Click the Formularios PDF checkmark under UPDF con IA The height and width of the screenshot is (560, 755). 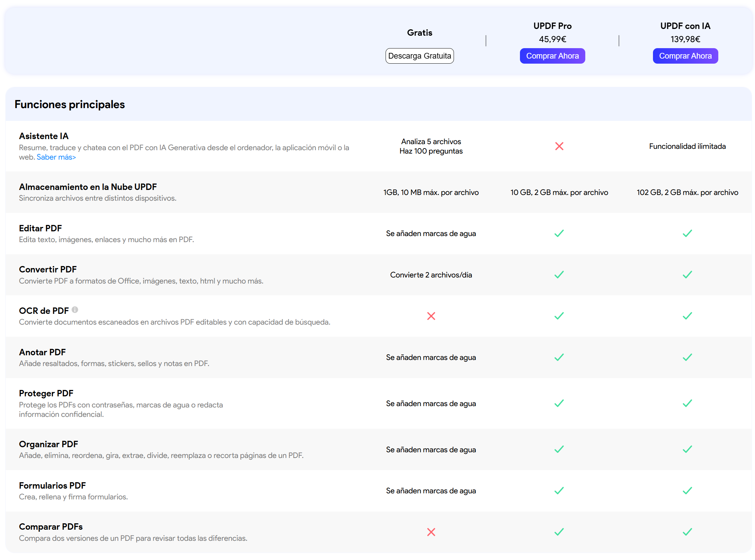687,491
